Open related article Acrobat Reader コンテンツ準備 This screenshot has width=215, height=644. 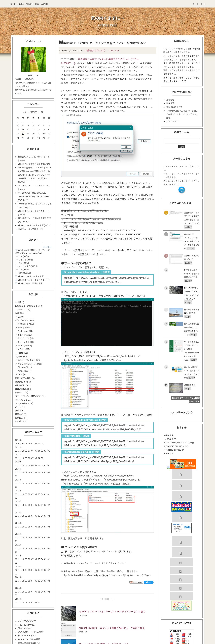click(111, 627)
